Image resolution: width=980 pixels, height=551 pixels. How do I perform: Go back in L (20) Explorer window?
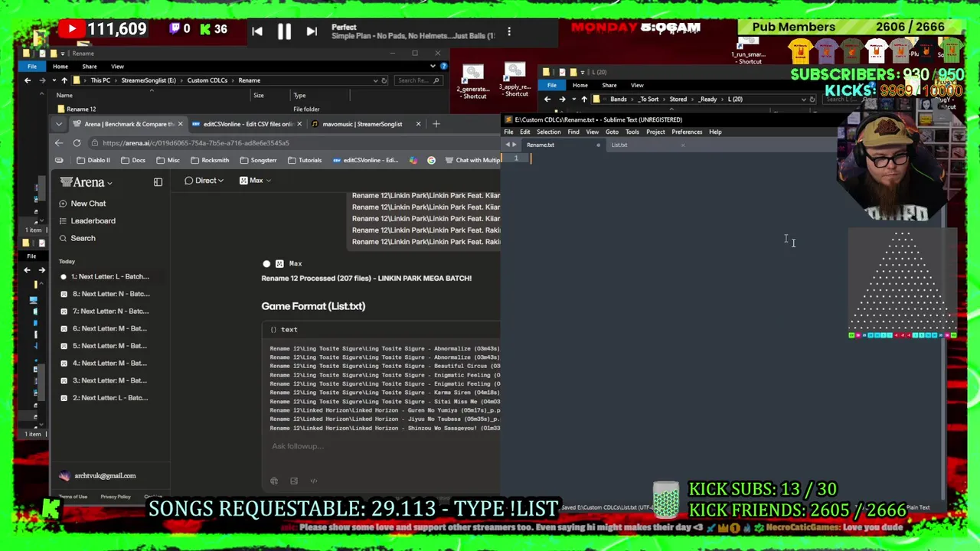547,99
